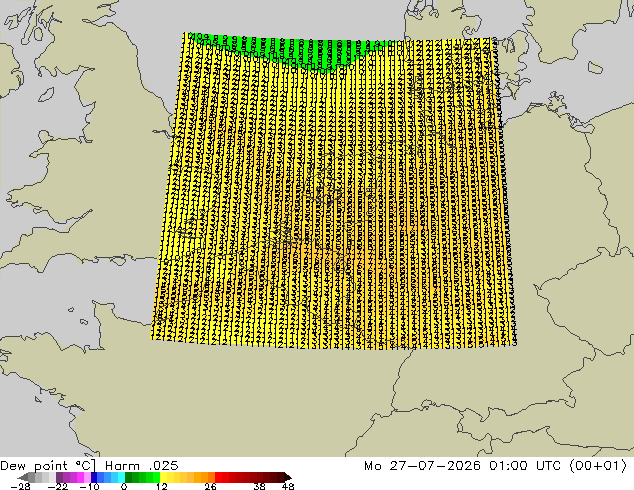This screenshot has height=490, width=634.
Task: Click the '26' label on the color scale
Action: point(210,486)
